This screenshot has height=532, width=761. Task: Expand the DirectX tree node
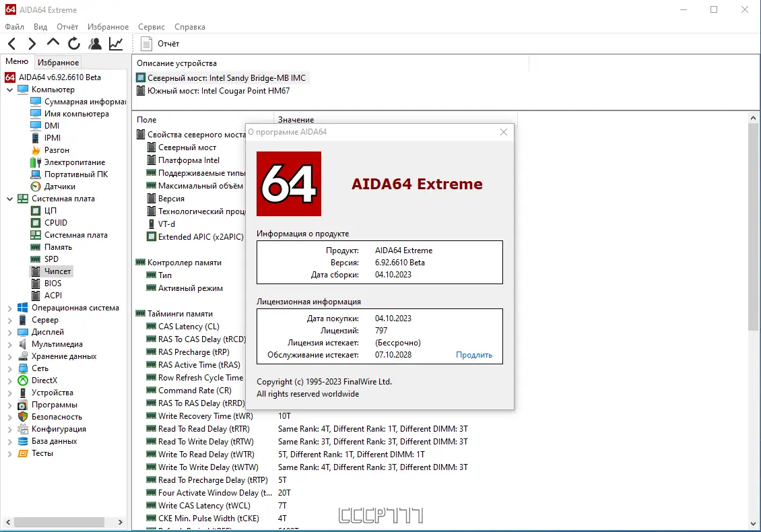(9, 381)
